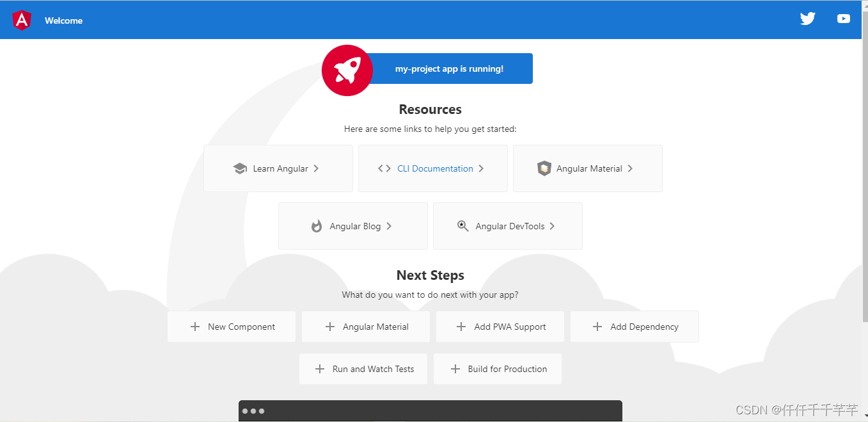Click the plus icon on Add Dependency
The width and height of the screenshot is (868, 422).
(x=597, y=327)
